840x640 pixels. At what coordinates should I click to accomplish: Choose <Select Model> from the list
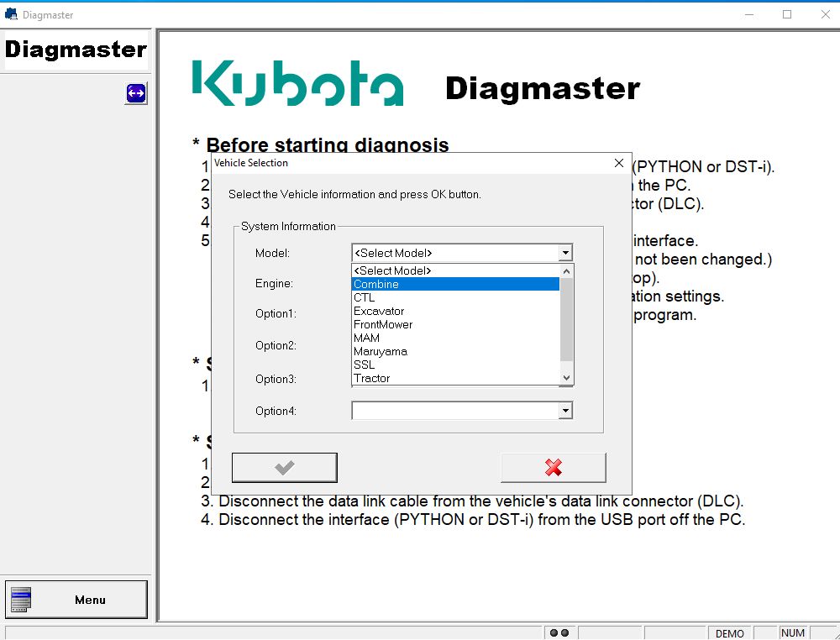pyautogui.click(x=455, y=270)
